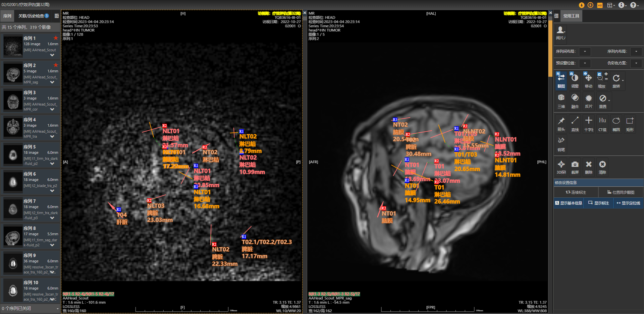
Task: Select the 序列 3 thumbnail
Action: point(13,101)
